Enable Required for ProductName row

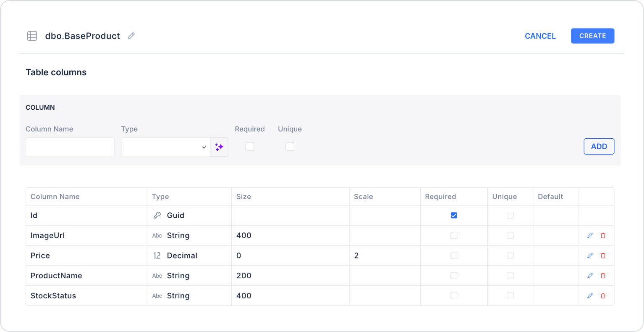pos(454,276)
